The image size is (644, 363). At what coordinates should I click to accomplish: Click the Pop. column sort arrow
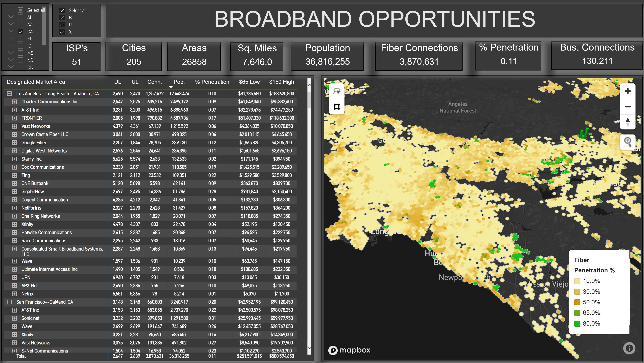[x=171, y=87]
